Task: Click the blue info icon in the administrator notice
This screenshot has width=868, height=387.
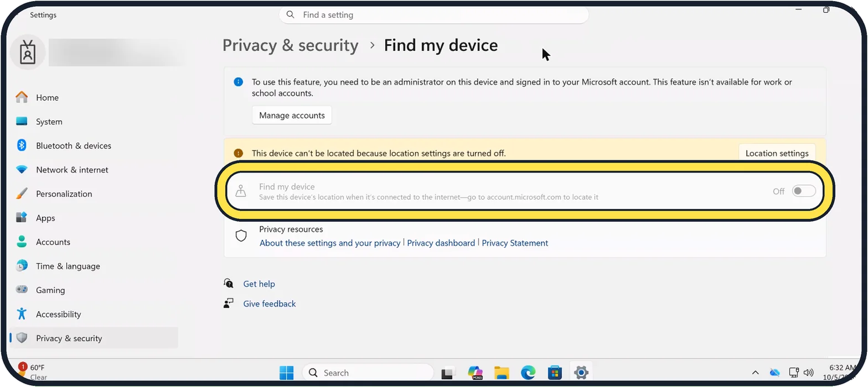Action: click(x=239, y=82)
